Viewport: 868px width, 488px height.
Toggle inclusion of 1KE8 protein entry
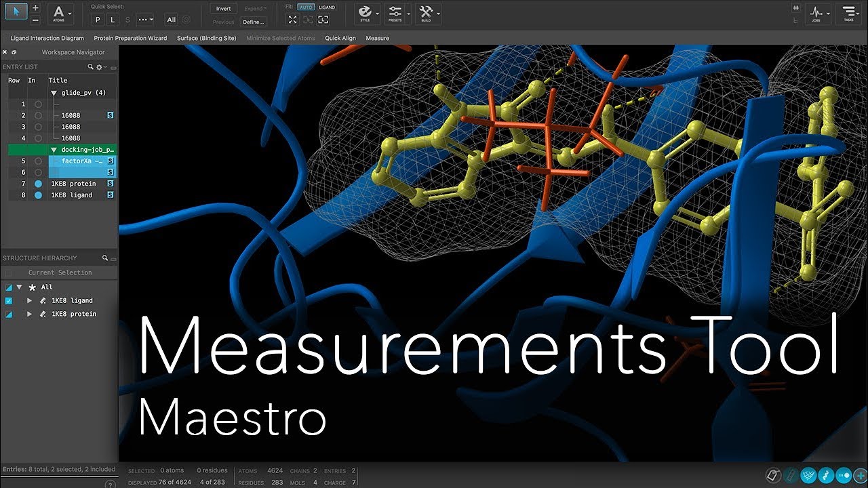[38, 184]
